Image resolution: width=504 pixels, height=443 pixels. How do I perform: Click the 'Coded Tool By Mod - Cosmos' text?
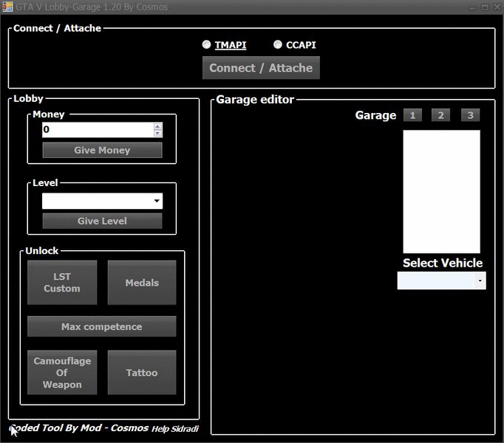pyautogui.click(x=79, y=428)
